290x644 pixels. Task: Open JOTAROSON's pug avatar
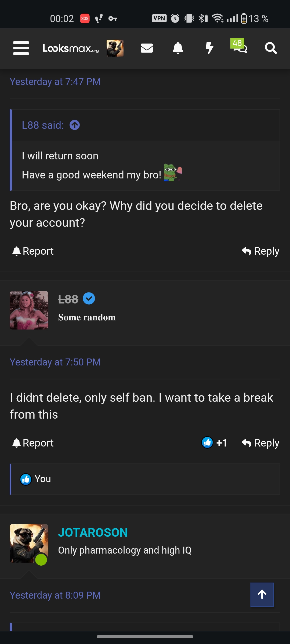(29, 543)
